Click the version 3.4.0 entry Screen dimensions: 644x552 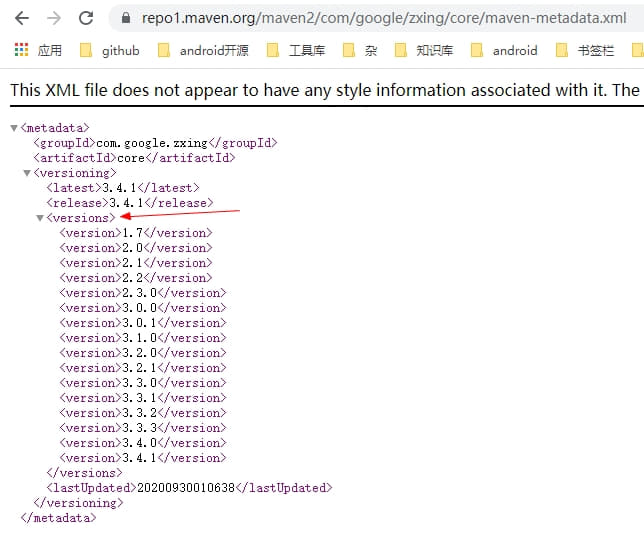point(143,443)
